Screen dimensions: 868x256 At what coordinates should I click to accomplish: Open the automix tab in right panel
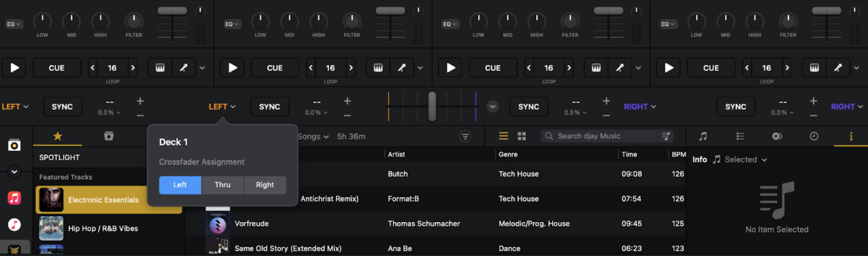coord(777,136)
